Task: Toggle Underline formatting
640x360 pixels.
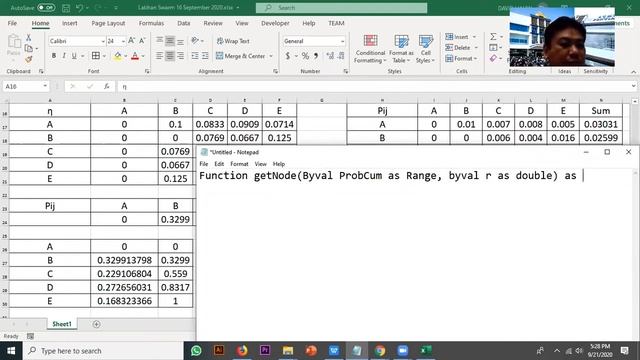Action: [74, 56]
